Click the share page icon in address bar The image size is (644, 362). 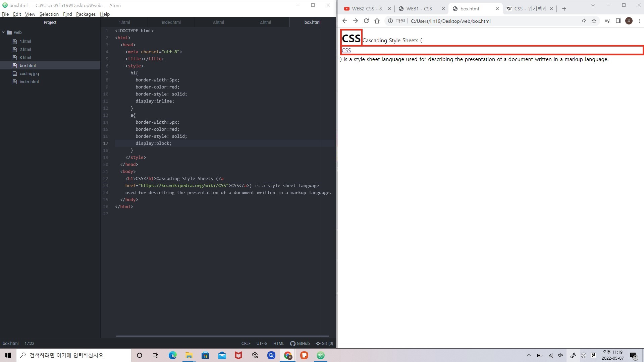point(583,21)
